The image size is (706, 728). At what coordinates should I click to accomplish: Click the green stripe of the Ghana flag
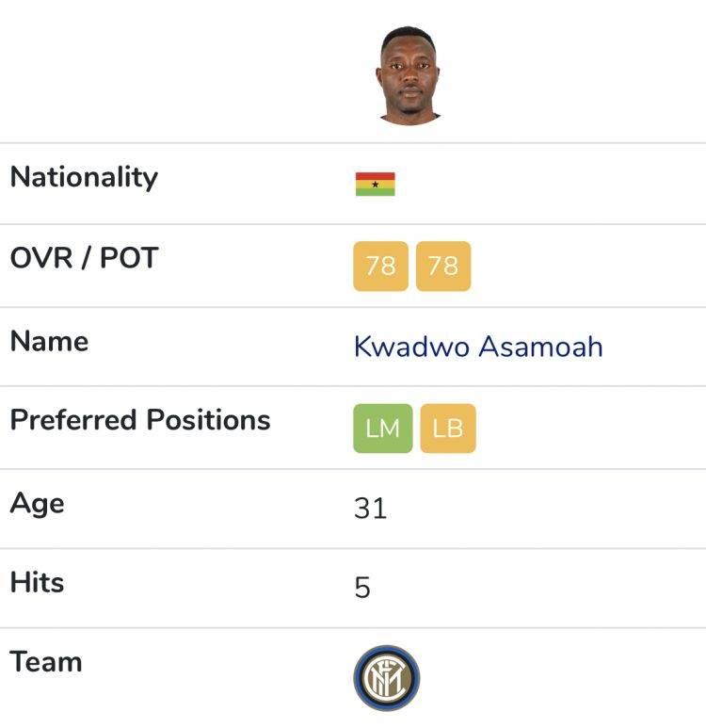coord(375,192)
